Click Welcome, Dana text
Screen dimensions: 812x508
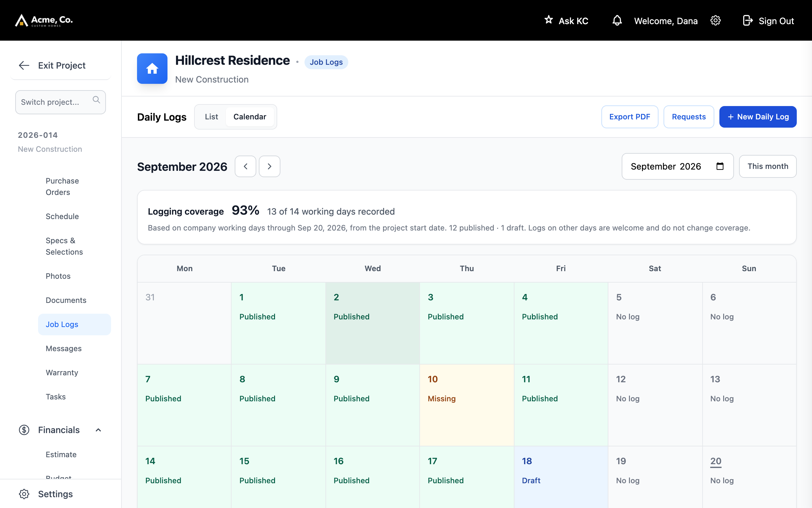(x=666, y=21)
